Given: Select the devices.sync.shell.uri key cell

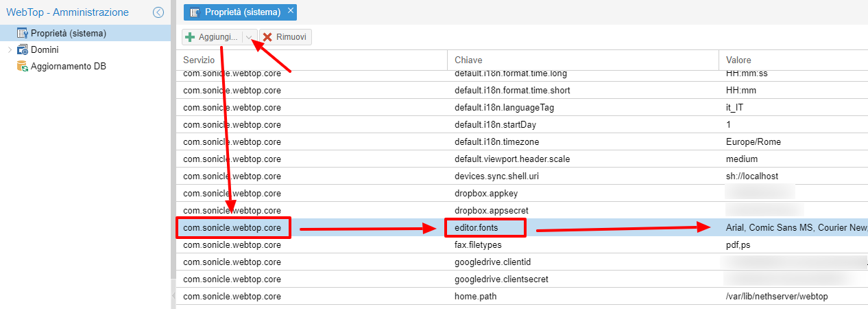Looking at the screenshot, I should 583,176.
